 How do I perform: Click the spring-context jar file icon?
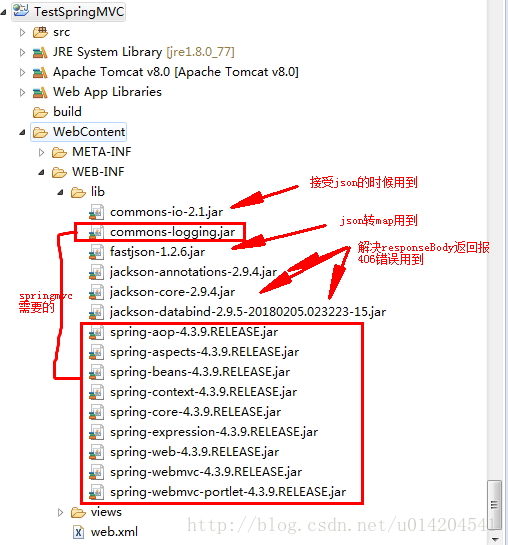click(x=97, y=392)
